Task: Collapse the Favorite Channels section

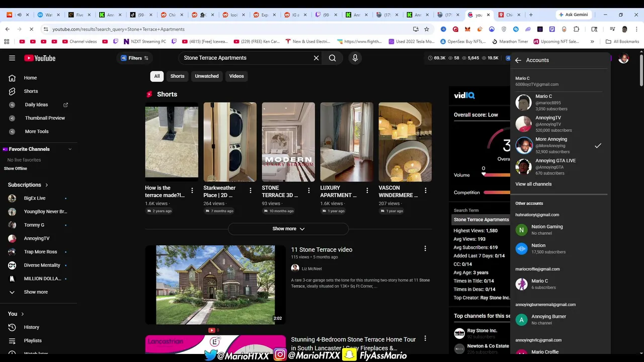Action: pos(70,149)
